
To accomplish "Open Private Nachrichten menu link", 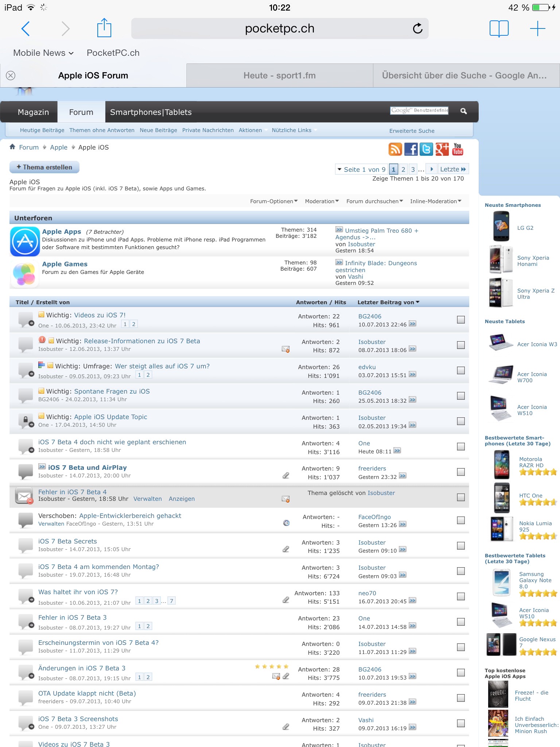I will click(x=208, y=130).
